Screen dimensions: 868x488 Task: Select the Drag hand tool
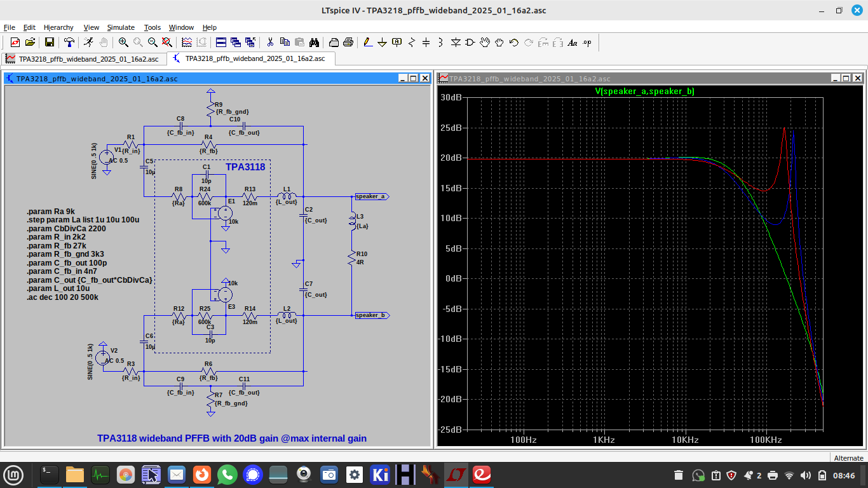(x=499, y=43)
